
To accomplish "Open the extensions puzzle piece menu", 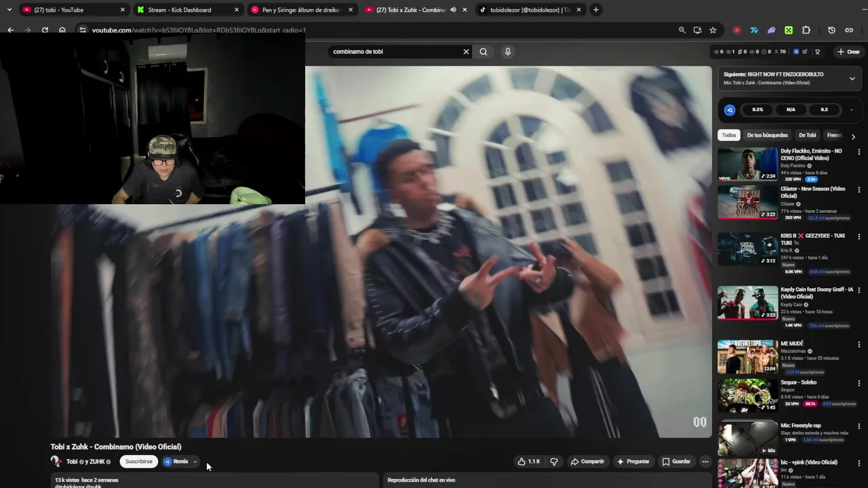I will (806, 30).
